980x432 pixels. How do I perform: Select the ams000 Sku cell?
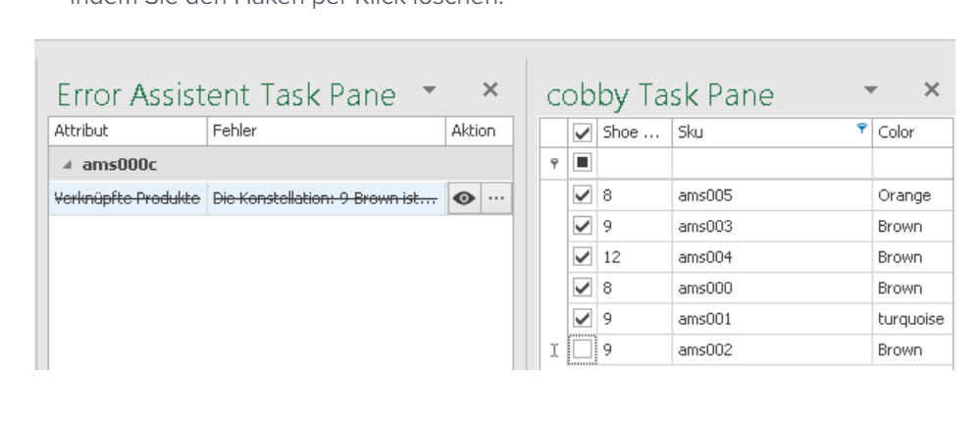coord(772,288)
